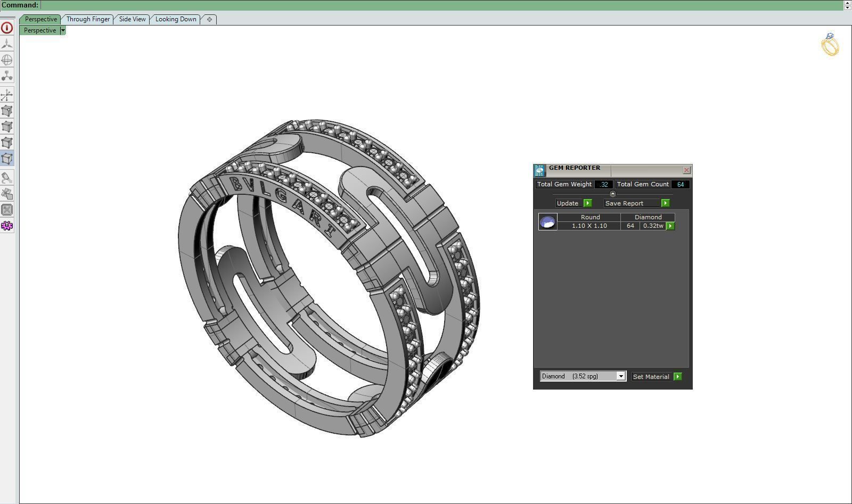Screen dimensions: 852x504
Task: Switch to the Looking Down tab
Action: [176, 19]
